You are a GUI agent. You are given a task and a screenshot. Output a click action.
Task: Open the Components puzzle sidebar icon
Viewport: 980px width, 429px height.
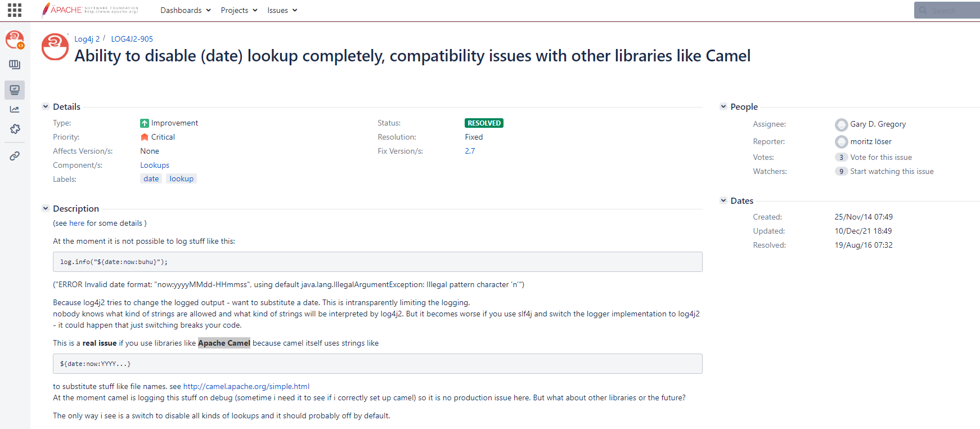15,129
